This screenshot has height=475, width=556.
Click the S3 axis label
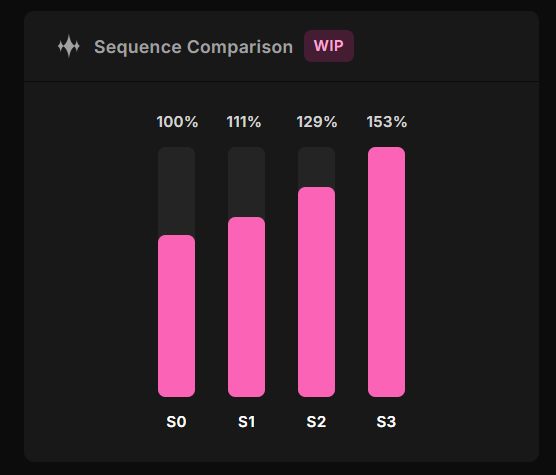[386, 422]
